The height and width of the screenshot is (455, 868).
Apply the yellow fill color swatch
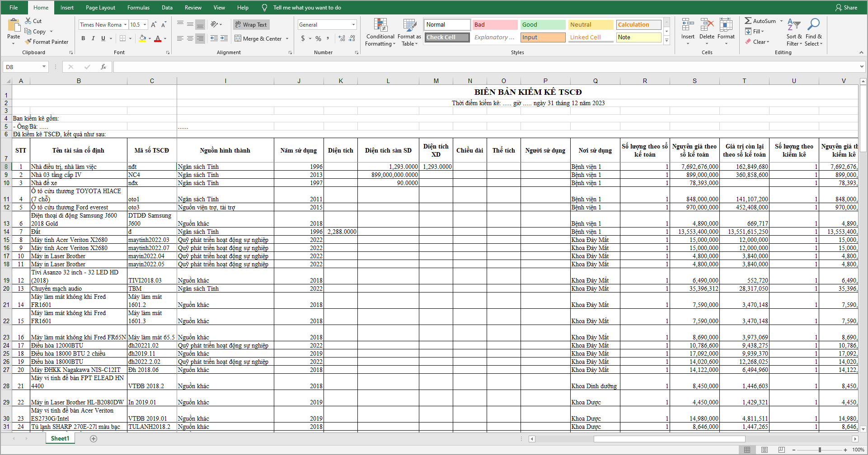pos(142,38)
